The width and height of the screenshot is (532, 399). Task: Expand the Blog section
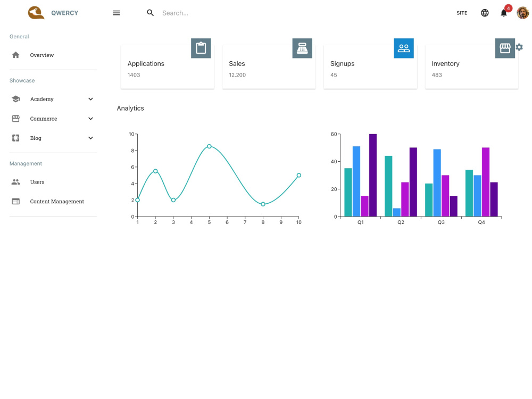(90, 138)
